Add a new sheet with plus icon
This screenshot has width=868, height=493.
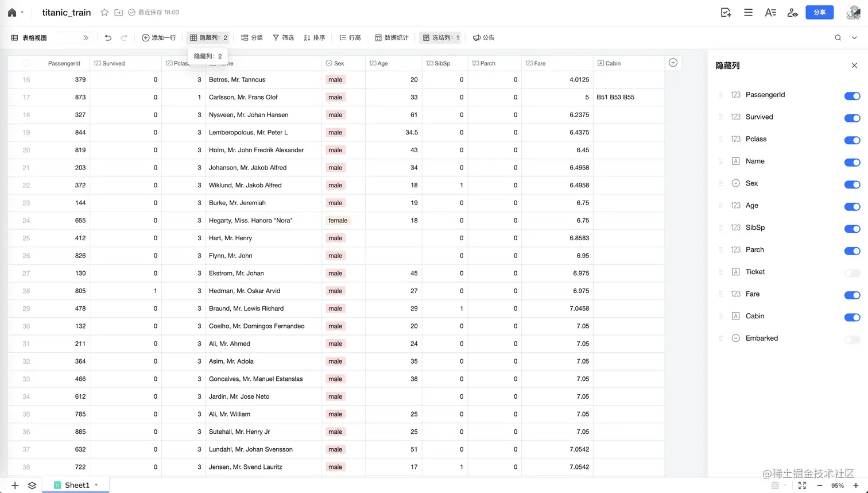[15, 486]
